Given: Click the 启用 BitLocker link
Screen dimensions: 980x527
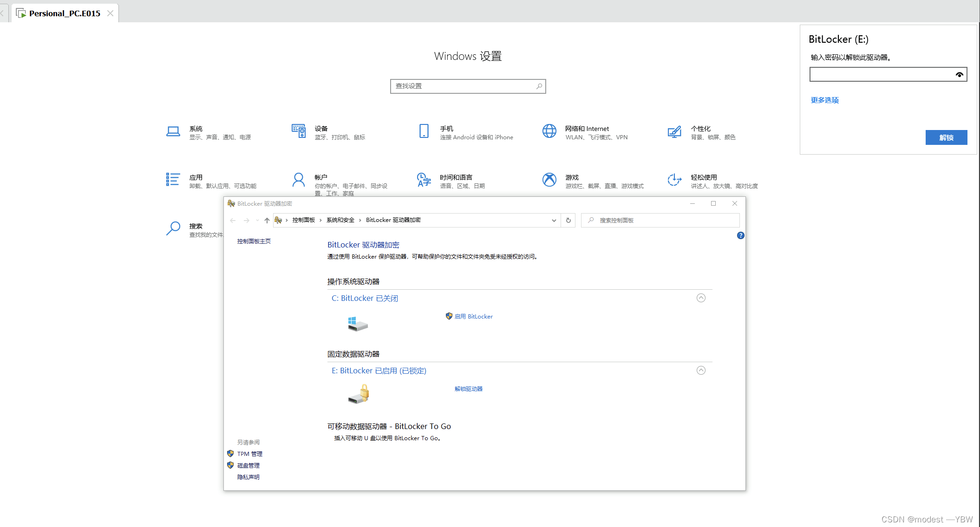Looking at the screenshot, I should coord(473,317).
